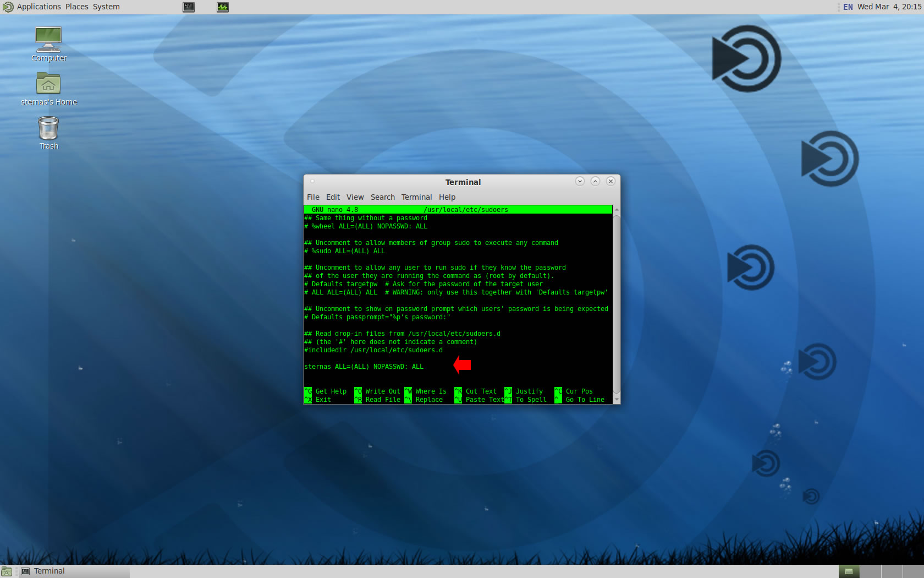Click the 'Read File' nano shortcut
The width and height of the screenshot is (924, 578).
pyautogui.click(x=377, y=400)
